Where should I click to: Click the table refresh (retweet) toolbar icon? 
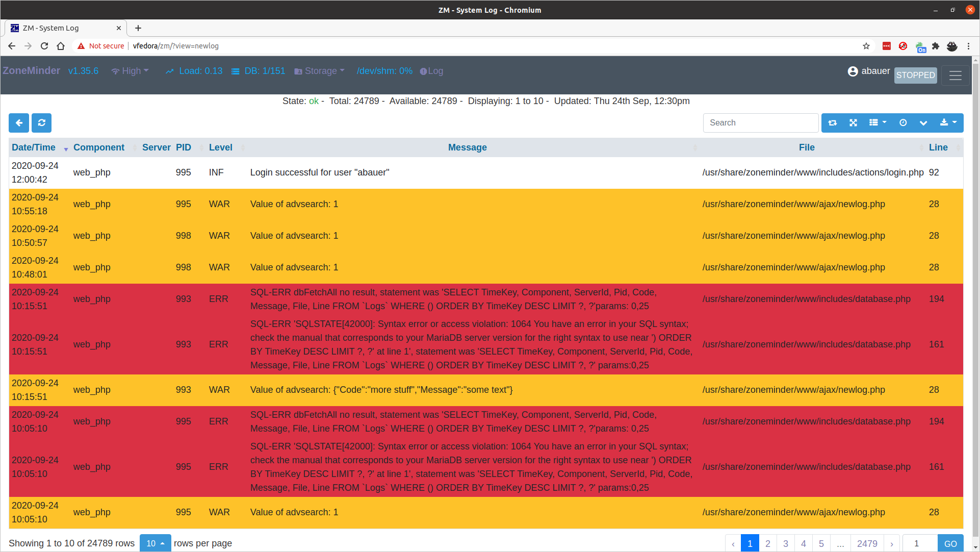833,123
